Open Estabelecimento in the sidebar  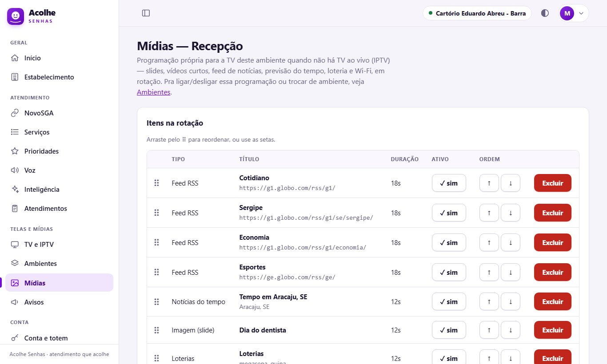(x=59, y=77)
